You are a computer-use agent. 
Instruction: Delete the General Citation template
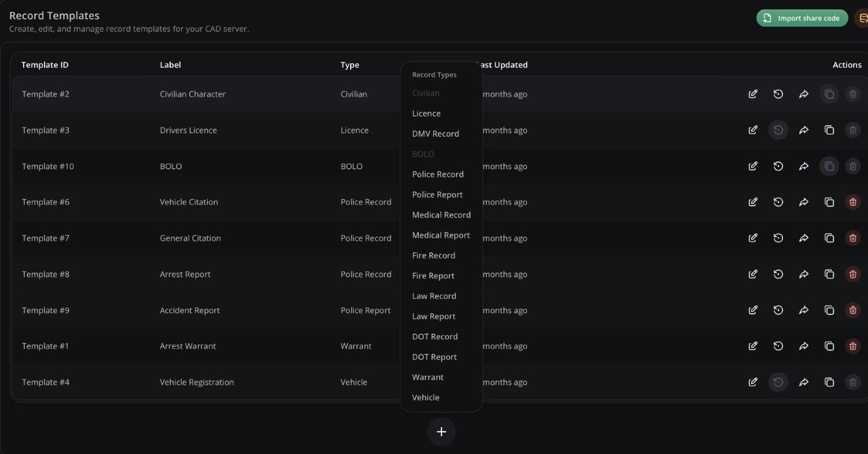(852, 238)
